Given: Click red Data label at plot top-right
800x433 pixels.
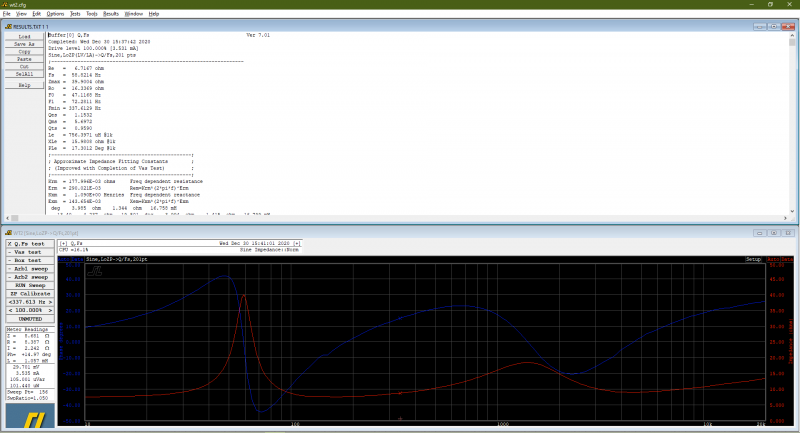Looking at the screenshot, I should [x=787, y=259].
